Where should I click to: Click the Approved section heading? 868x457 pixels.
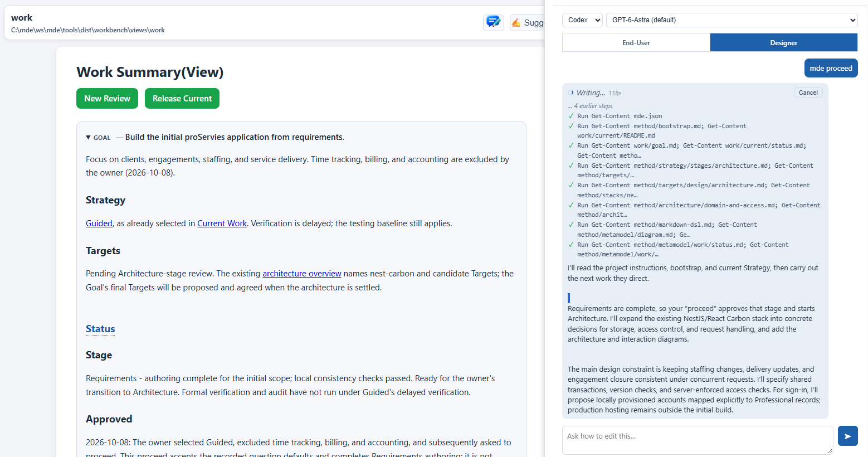click(109, 419)
